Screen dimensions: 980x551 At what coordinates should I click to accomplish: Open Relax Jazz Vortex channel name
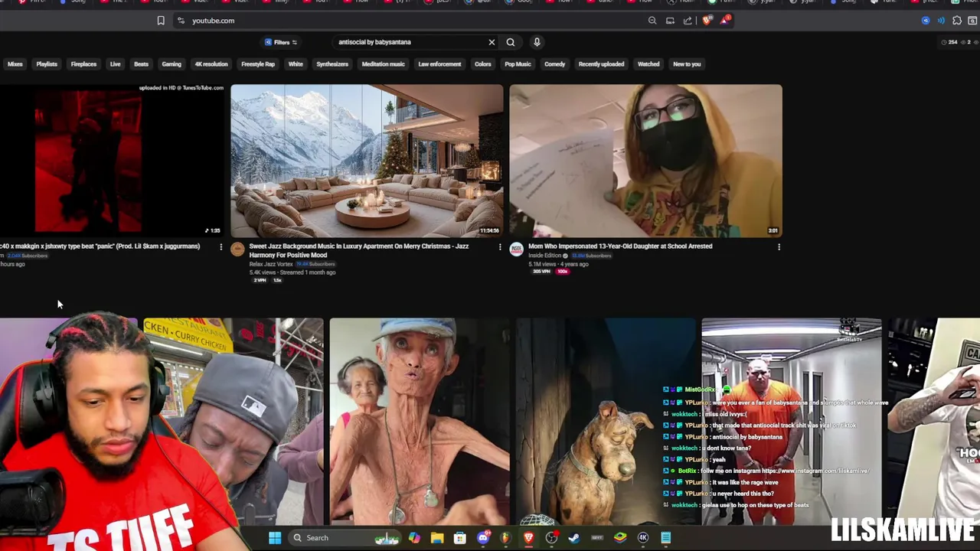coord(270,264)
